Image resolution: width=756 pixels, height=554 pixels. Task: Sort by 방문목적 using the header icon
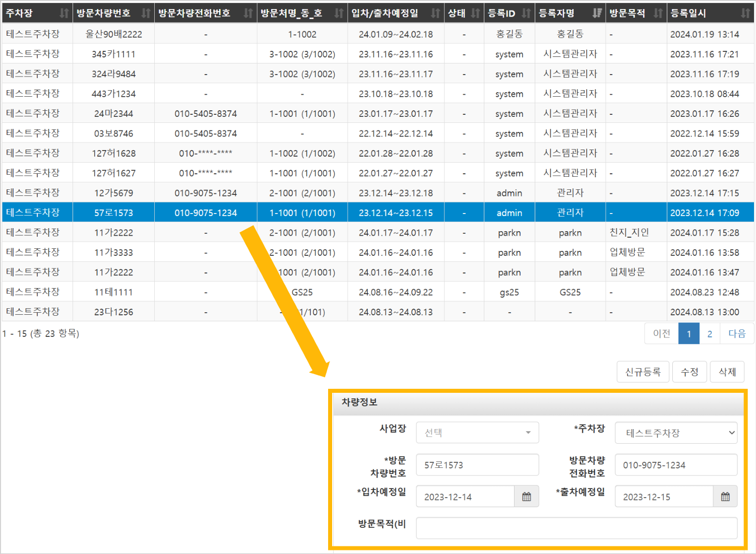pos(658,13)
